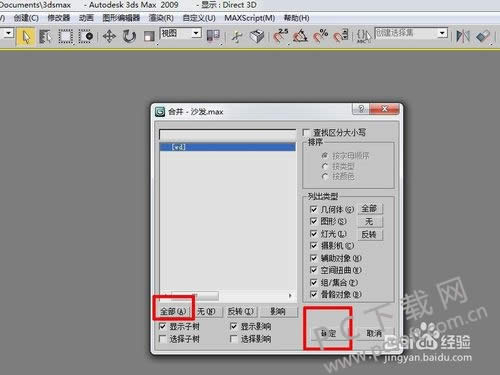Uncheck the Groups/Assemblies (组/集合) type
Image resolution: width=500 pixels, height=375 pixels.
313,283
